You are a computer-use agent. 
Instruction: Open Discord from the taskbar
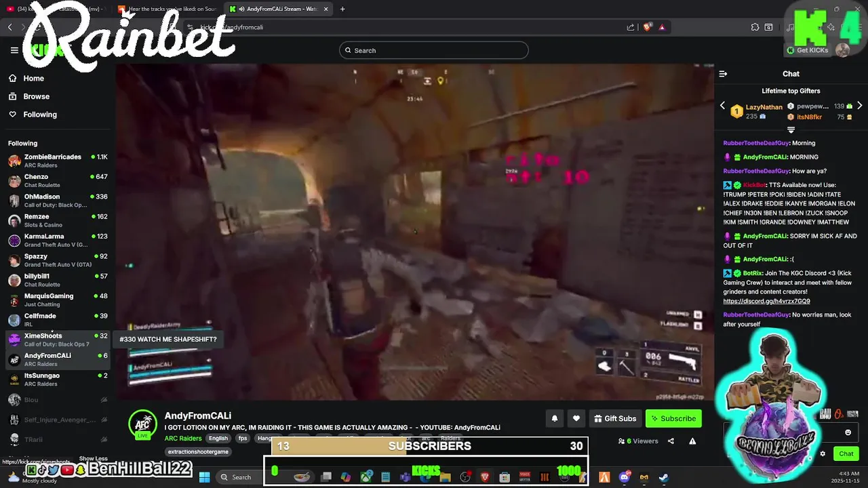coord(624,477)
